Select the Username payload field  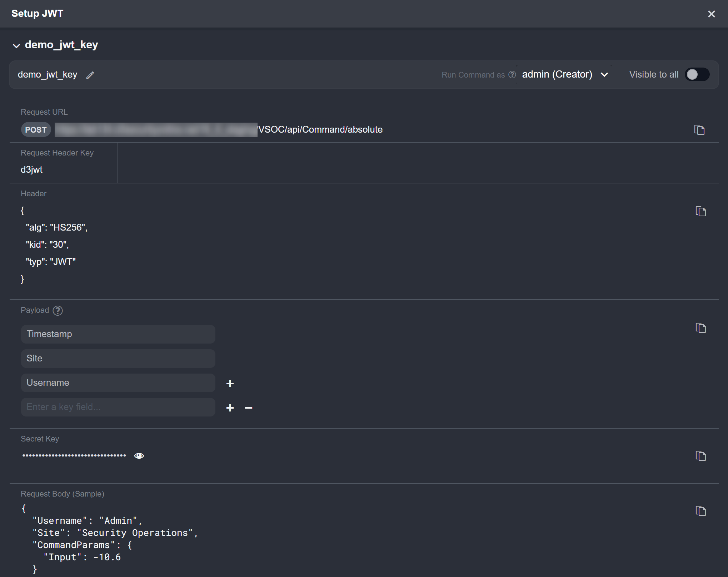click(118, 383)
